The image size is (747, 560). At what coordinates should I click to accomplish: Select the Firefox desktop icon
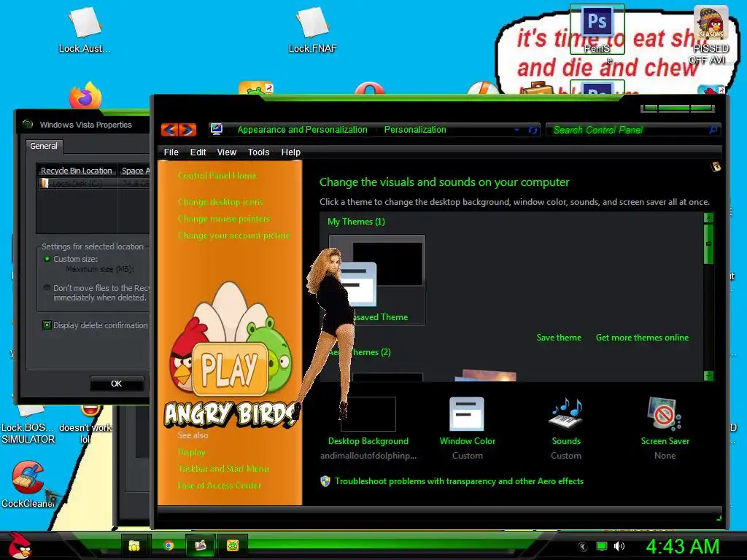(x=85, y=95)
